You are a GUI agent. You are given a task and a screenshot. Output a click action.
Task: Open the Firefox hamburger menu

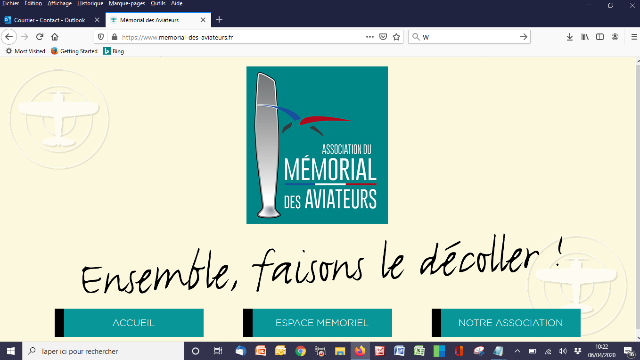tap(634, 37)
